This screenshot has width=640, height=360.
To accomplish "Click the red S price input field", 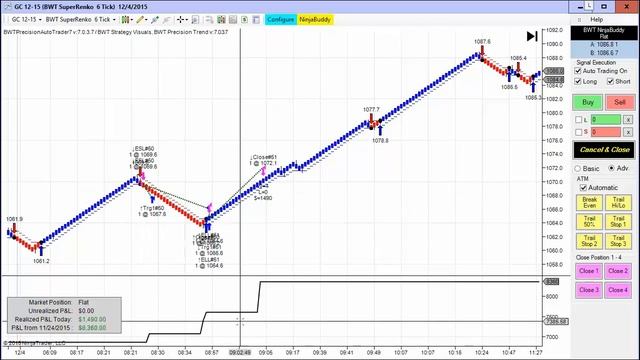I will (x=606, y=132).
